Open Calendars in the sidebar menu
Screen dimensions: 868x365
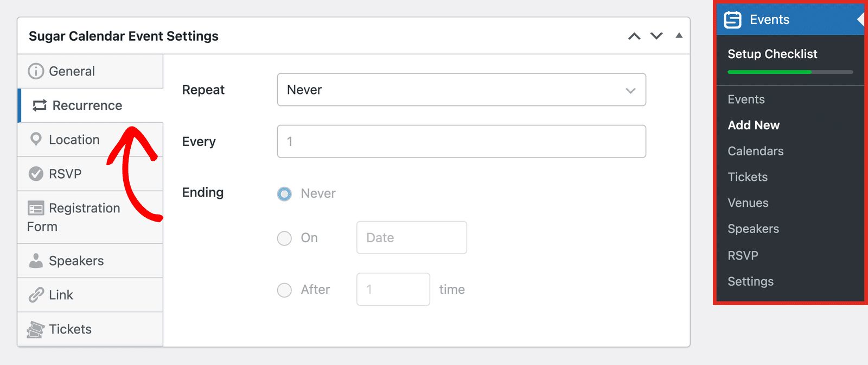click(x=756, y=151)
